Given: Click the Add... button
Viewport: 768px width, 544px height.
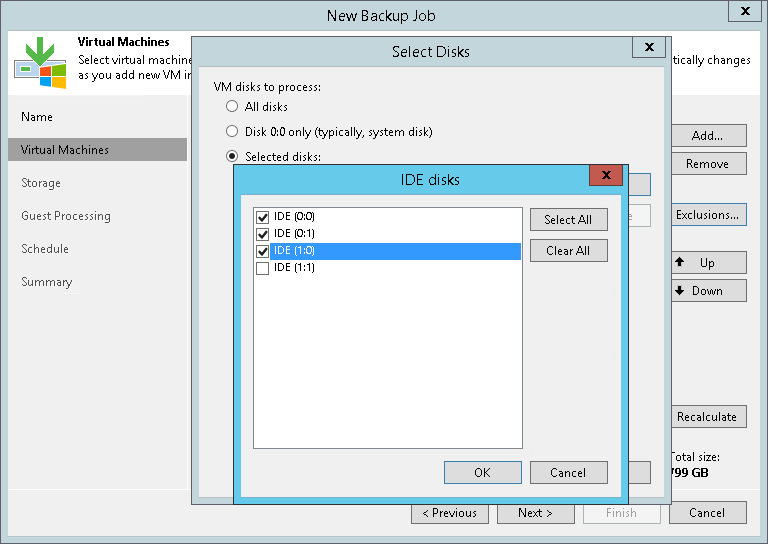Looking at the screenshot, I should (x=708, y=135).
